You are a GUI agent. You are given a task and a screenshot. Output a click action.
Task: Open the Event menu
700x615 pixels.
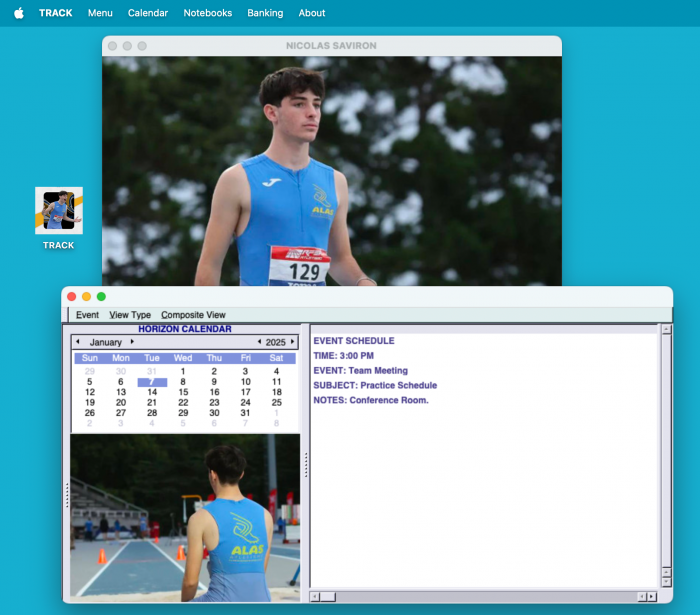point(87,315)
